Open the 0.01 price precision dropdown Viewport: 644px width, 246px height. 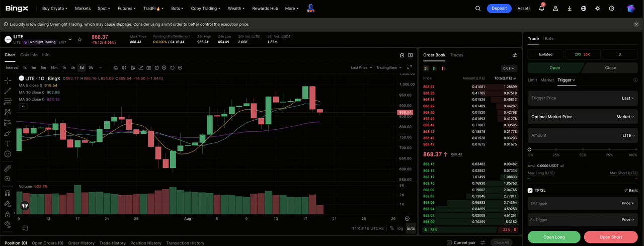click(509, 68)
